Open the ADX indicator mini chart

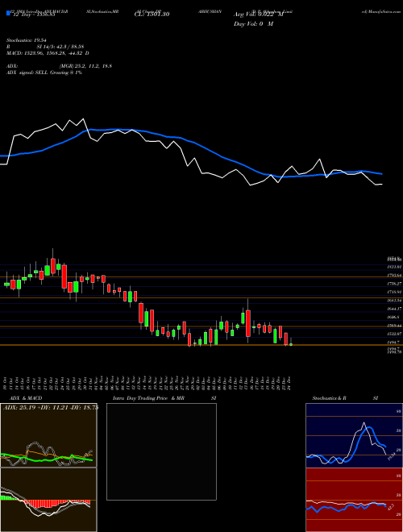click(48, 435)
